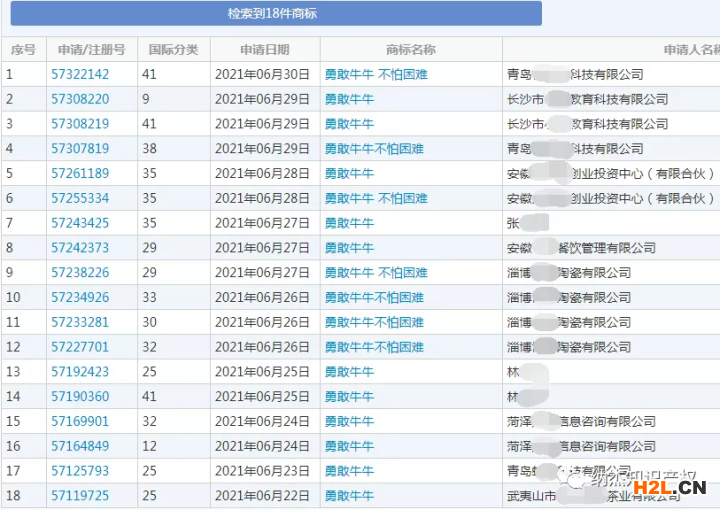Click trademark name 勇敢牛牛 in row 2
720x510 pixels.
pos(349,99)
